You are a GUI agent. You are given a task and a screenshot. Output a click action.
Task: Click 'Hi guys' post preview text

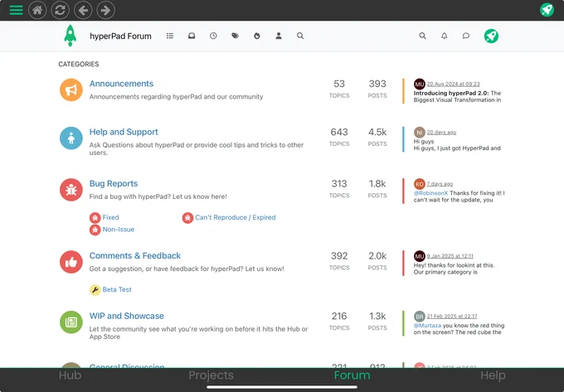tap(457, 145)
